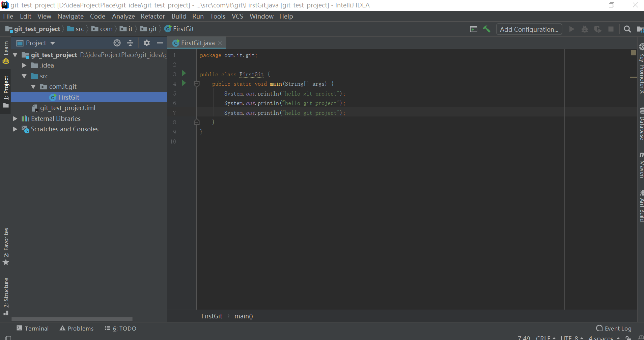Screen dimensions: 644x340
Task: Click the Stop square icon in toolbar
Action: click(611, 29)
